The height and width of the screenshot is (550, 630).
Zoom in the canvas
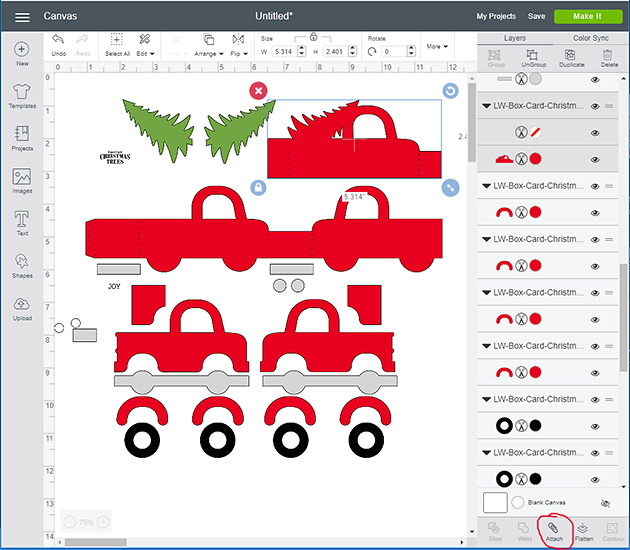point(103,522)
